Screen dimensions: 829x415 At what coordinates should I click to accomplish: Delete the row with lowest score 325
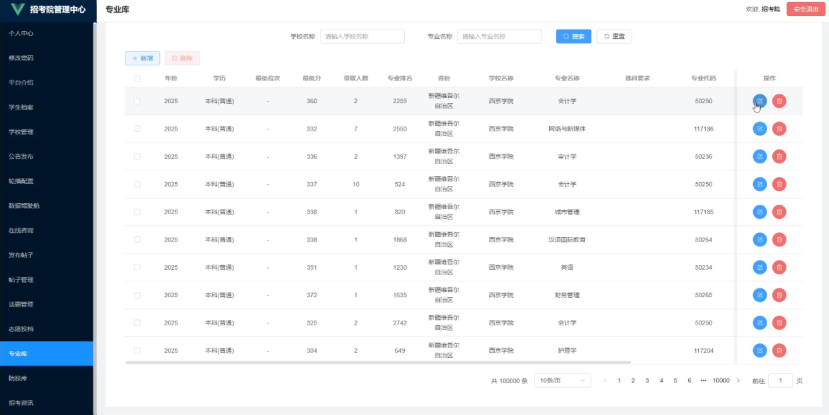[779, 322]
